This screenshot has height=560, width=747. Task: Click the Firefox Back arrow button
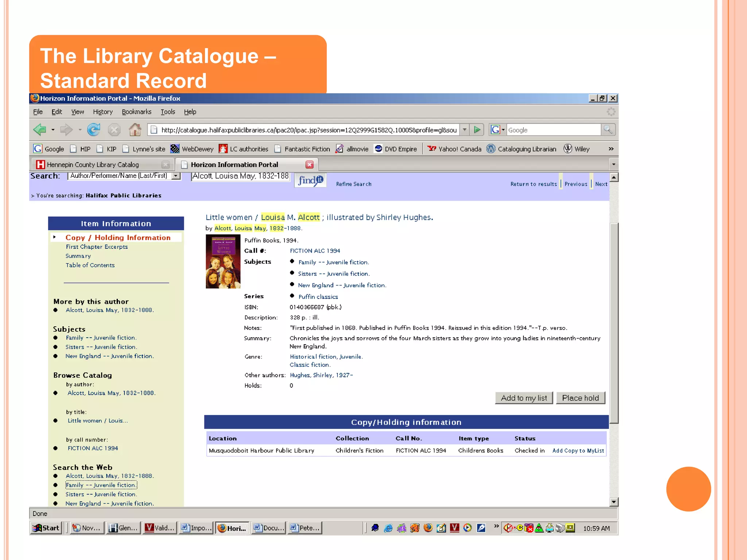pyautogui.click(x=40, y=129)
